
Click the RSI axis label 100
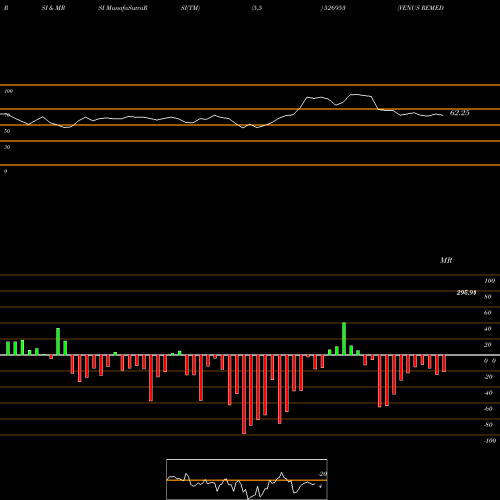(x=9, y=91)
